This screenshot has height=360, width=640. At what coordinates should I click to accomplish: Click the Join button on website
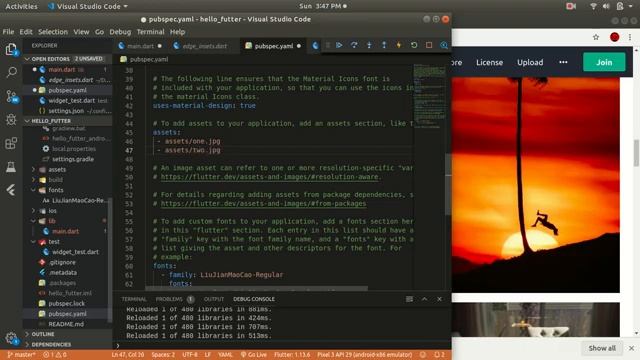(x=604, y=62)
